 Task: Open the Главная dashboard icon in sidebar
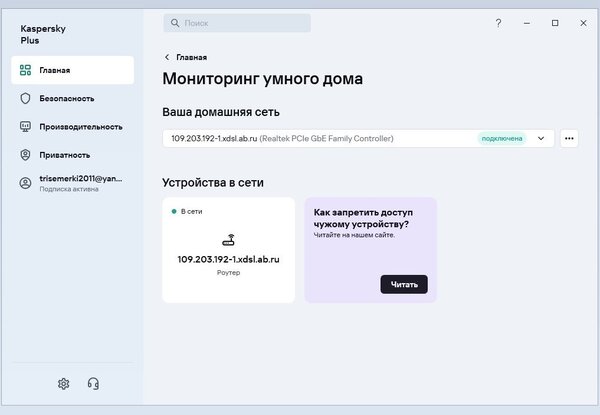point(25,70)
